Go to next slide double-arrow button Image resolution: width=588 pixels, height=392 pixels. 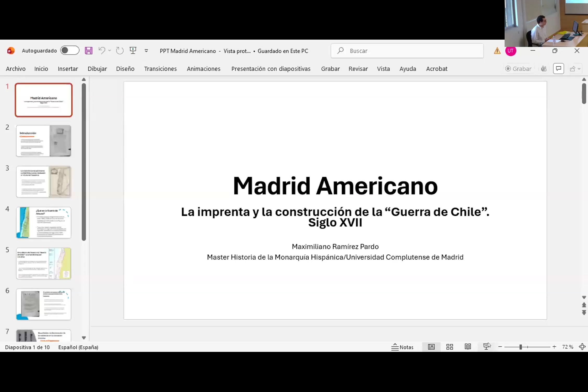[x=584, y=313]
